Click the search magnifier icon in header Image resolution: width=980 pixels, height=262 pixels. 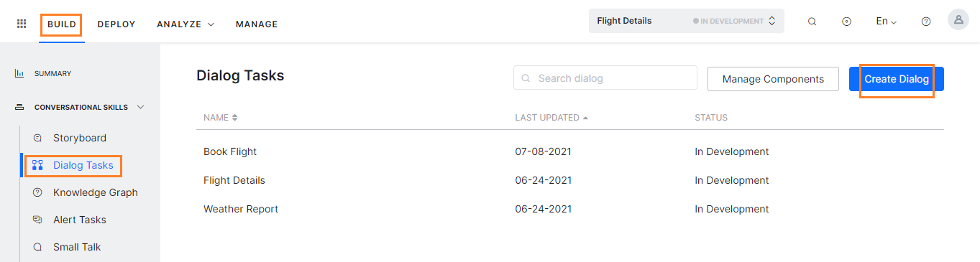(x=812, y=22)
